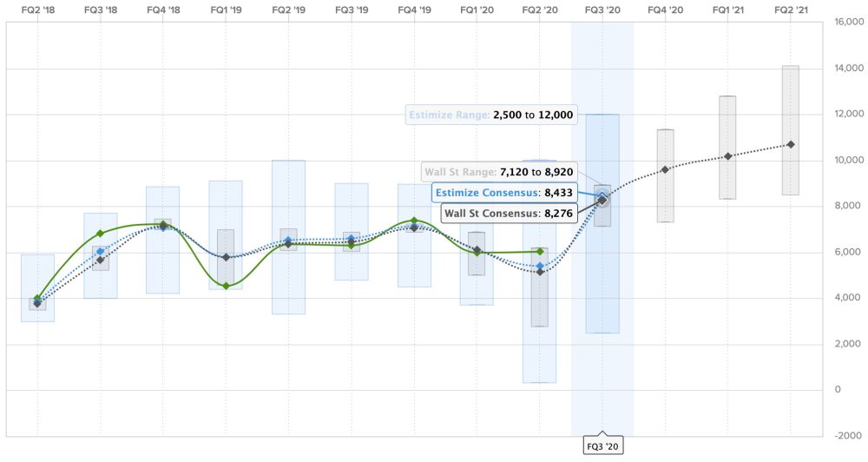Click the FQ1 '21 quarter header
Viewport: 868px width, 462px height.
[727, 10]
